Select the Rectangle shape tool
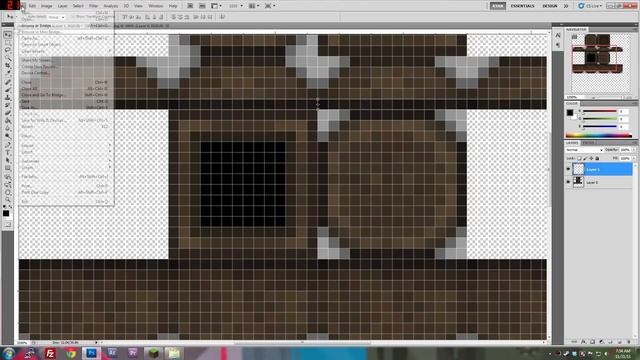This screenshot has width=640, height=360. (x=7, y=169)
